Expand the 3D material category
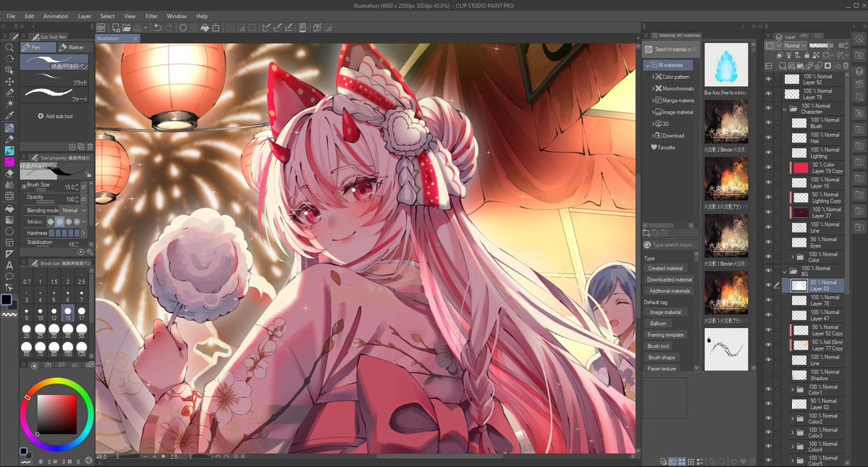This screenshot has height=467, width=868. (653, 124)
